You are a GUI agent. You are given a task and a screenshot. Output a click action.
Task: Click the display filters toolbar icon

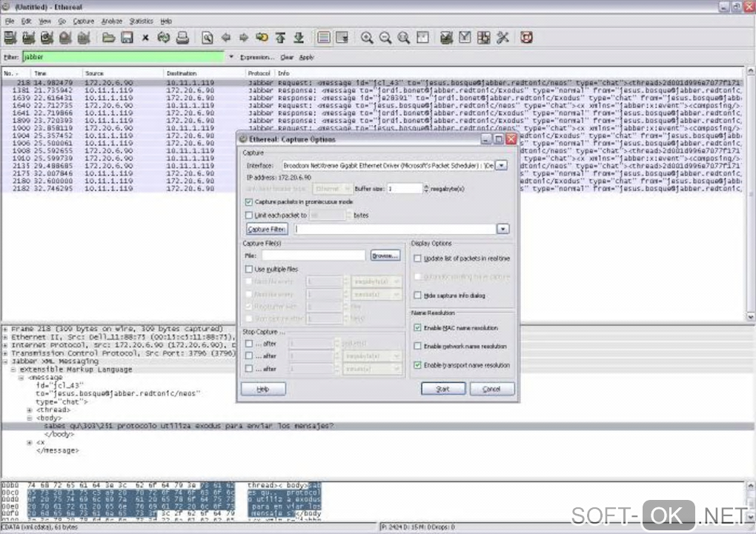point(465,38)
